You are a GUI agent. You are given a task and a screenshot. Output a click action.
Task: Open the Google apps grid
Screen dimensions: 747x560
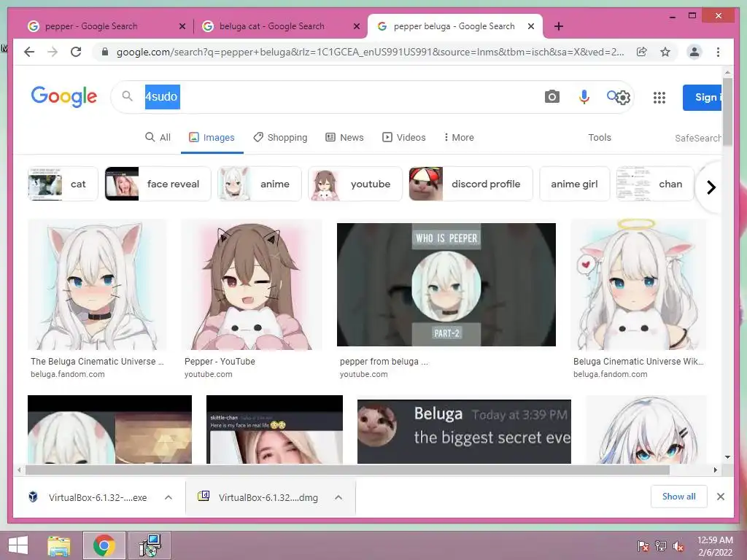[659, 98]
